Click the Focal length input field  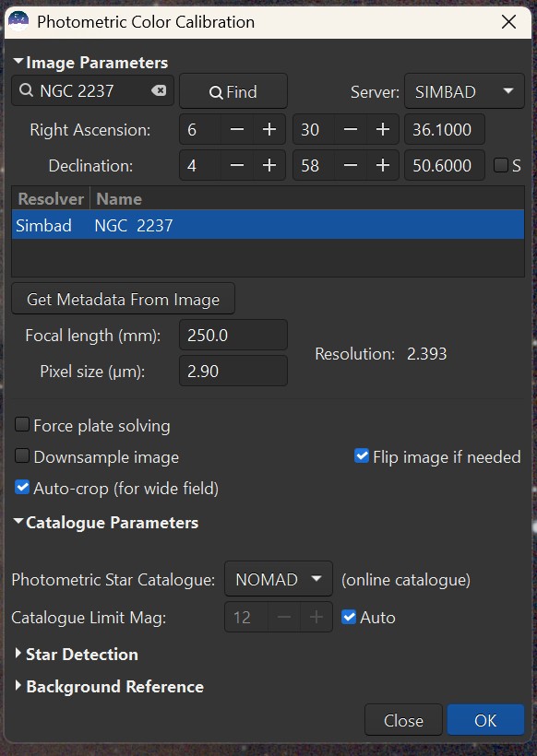(x=233, y=335)
